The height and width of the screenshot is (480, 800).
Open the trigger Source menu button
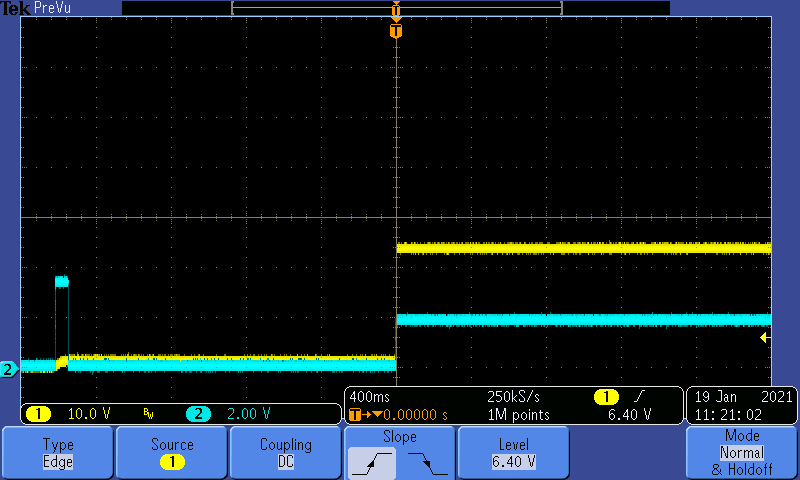pos(172,452)
